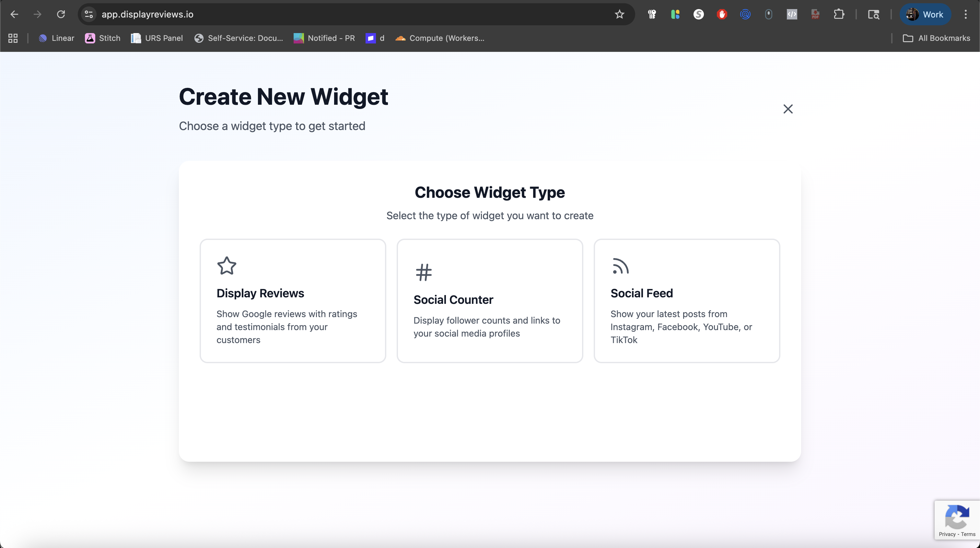Select the Display Reviews widget type
The image size is (980, 548).
pos(293,301)
